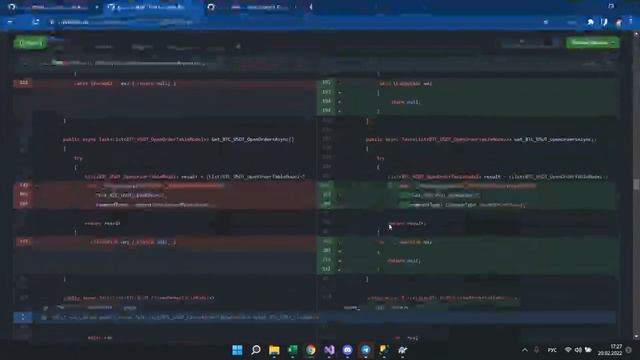
Task: Open the browser profile avatar
Action: click(x=619, y=22)
